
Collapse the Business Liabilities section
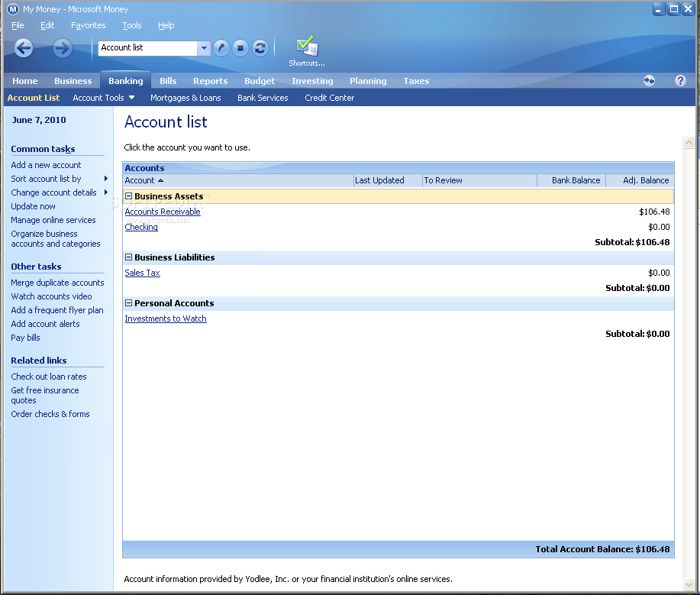(x=128, y=257)
